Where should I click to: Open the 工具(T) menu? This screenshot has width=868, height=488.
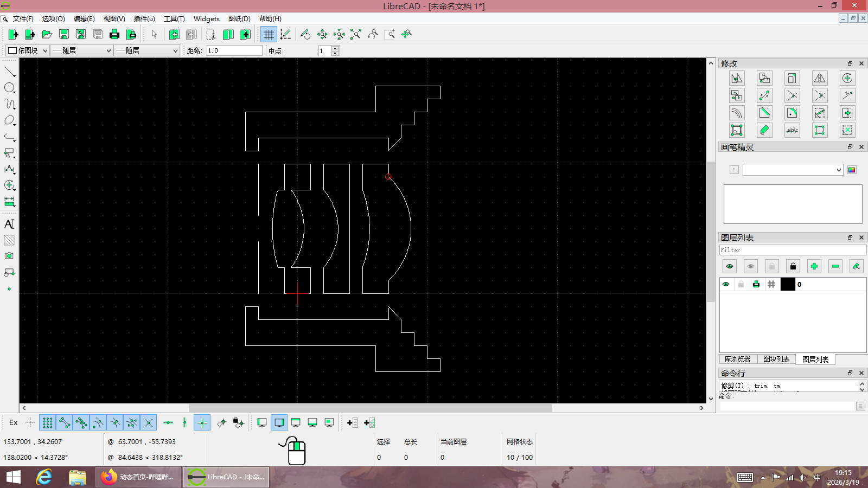tap(174, 18)
